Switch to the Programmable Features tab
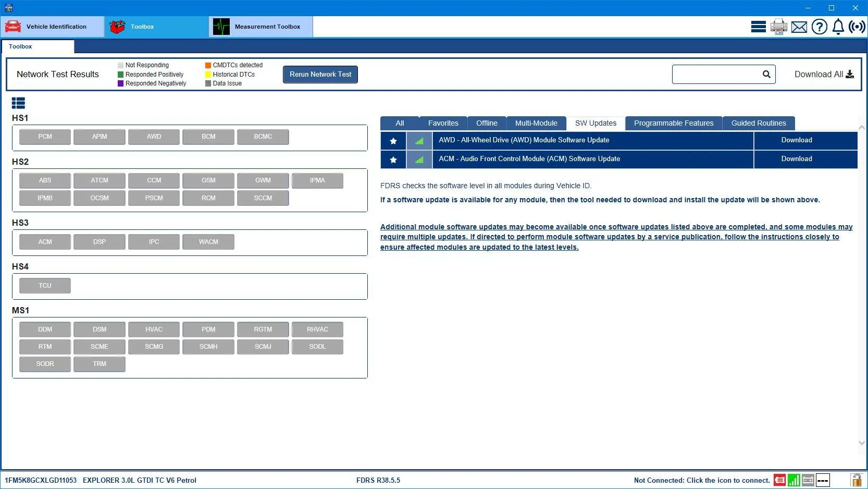The width and height of the screenshot is (868, 489). tap(674, 123)
